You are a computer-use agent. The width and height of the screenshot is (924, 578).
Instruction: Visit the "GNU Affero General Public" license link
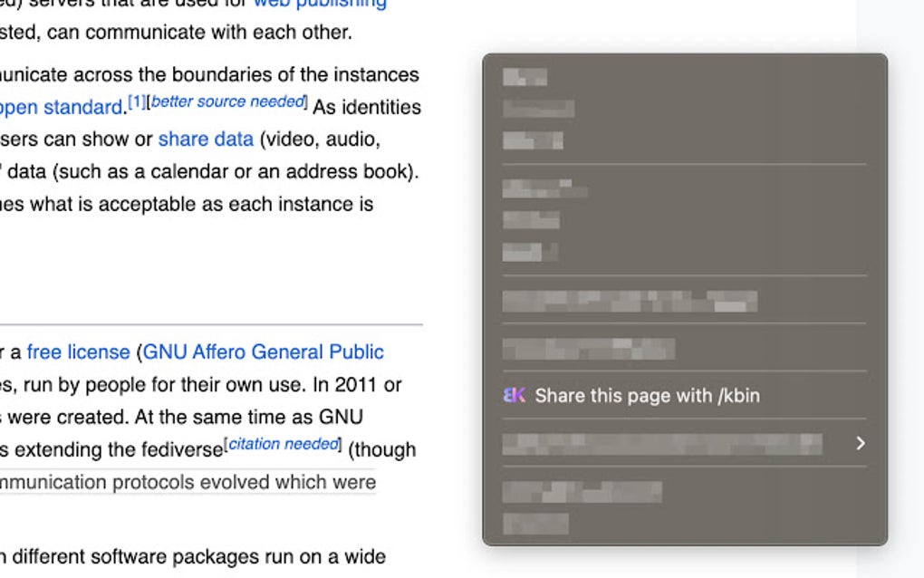click(x=264, y=352)
